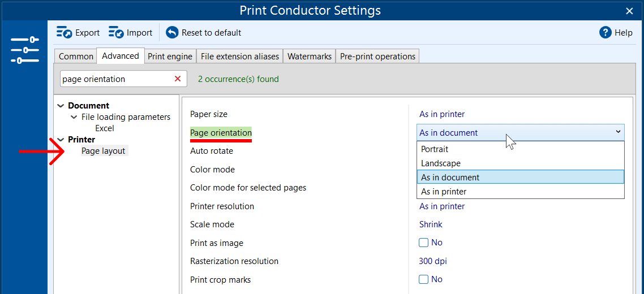Collapse the Document tree node
Image resolution: width=644 pixels, height=294 pixels.
pos(61,106)
